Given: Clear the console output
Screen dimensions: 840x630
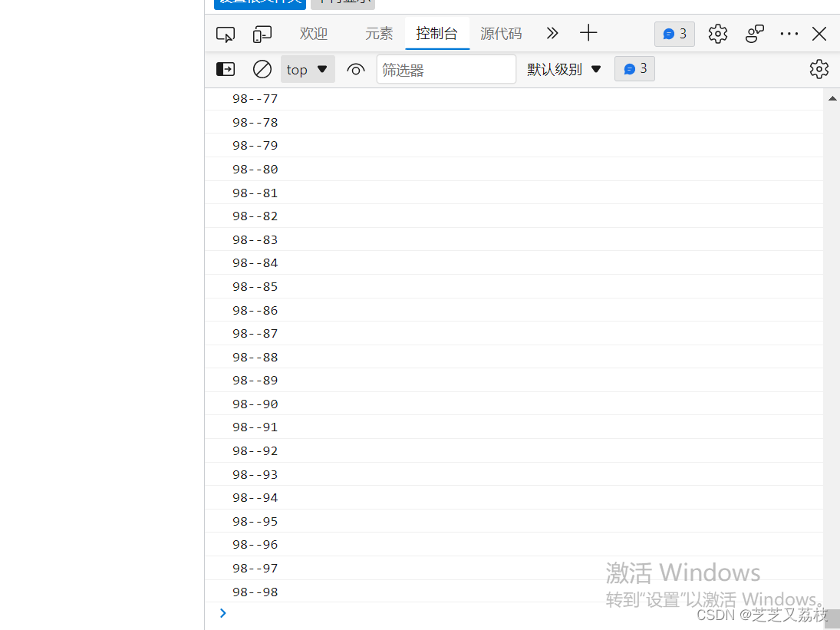Looking at the screenshot, I should pyautogui.click(x=262, y=68).
